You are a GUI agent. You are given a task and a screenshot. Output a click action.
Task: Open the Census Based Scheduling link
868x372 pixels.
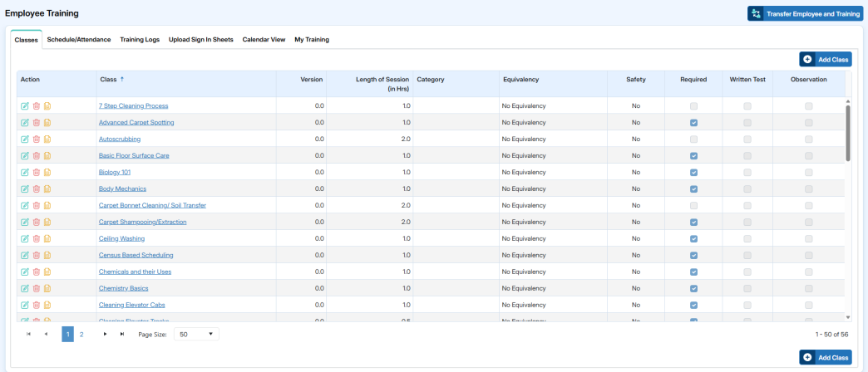pyautogui.click(x=136, y=255)
